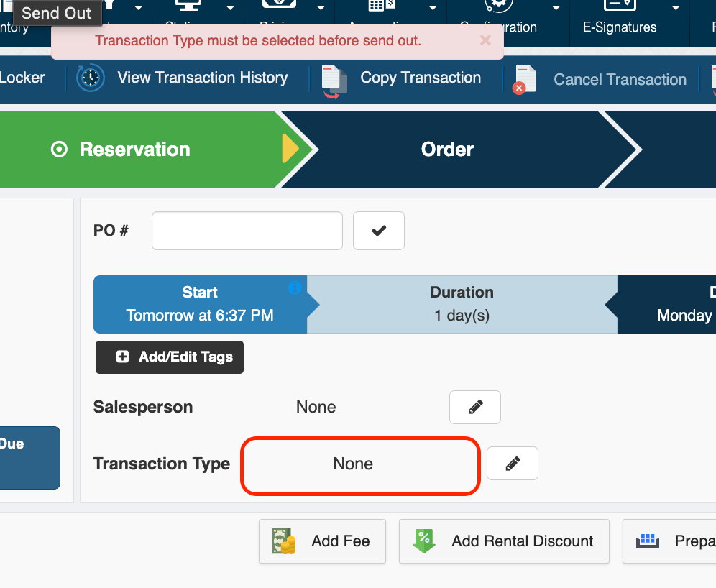Click the View Transaction History clock icon
716x588 pixels.
[91, 78]
